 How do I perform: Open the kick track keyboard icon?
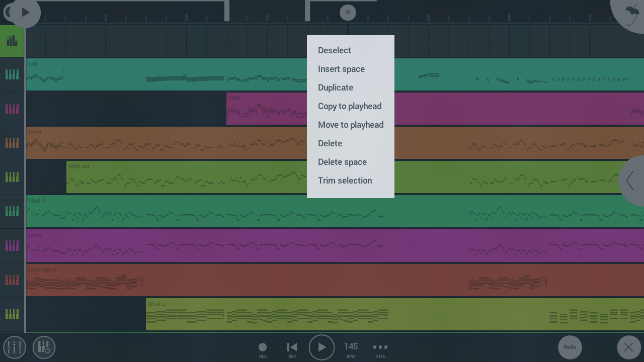tap(12, 74)
